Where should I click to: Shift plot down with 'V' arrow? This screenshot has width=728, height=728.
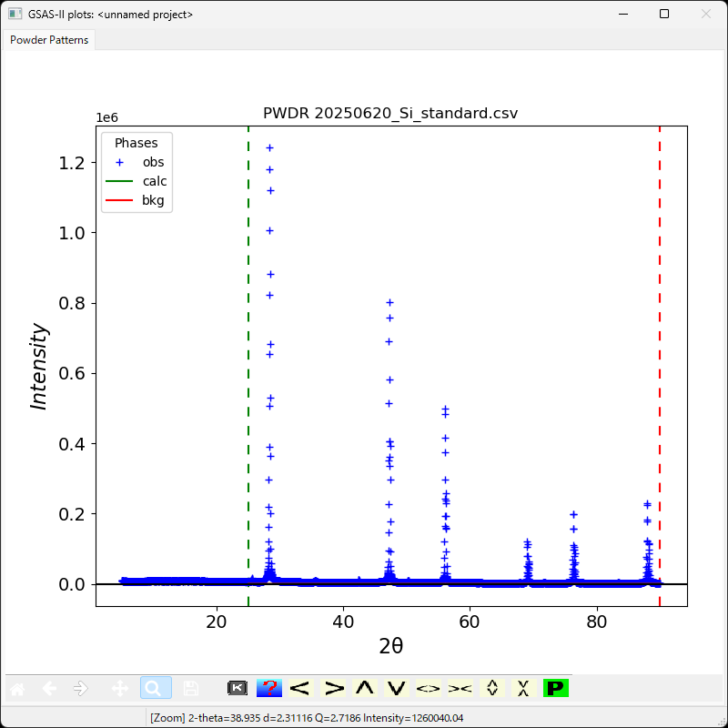point(396,688)
